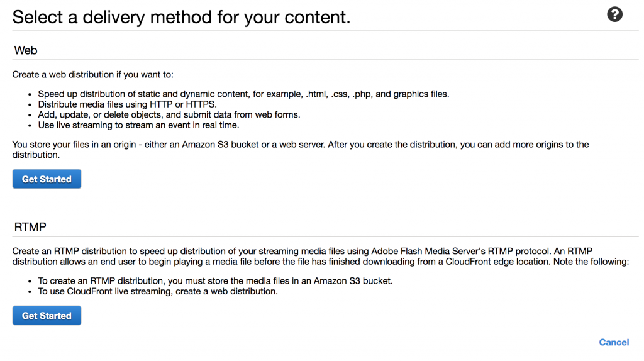This screenshot has width=644, height=361.
Task: Click the '.php' file extension text
Action: click(x=362, y=94)
